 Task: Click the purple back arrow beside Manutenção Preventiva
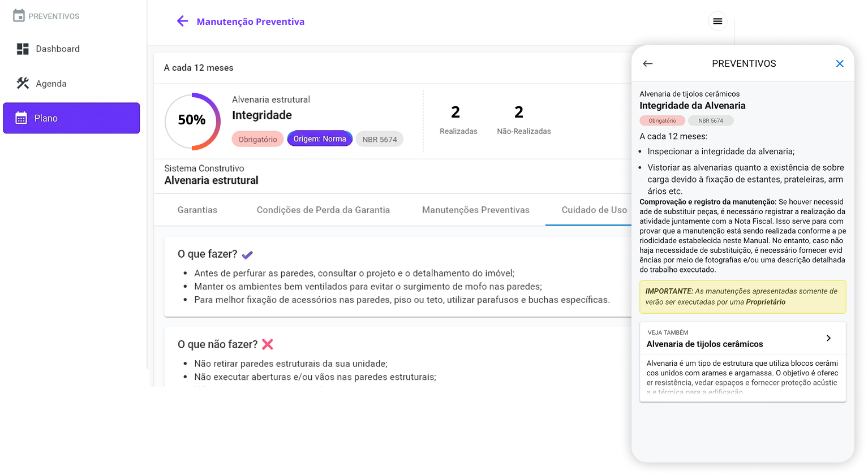(182, 21)
